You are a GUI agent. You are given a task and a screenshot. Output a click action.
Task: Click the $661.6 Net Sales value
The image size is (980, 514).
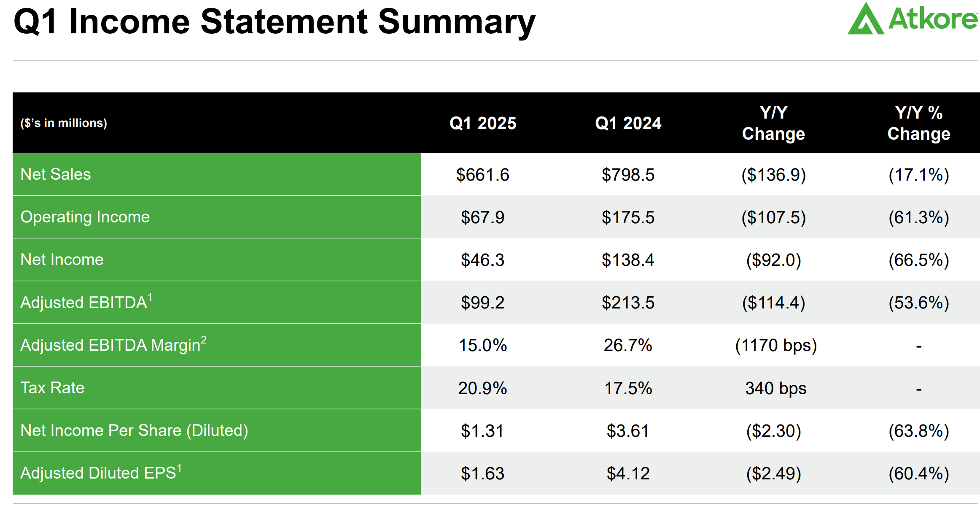(482, 175)
